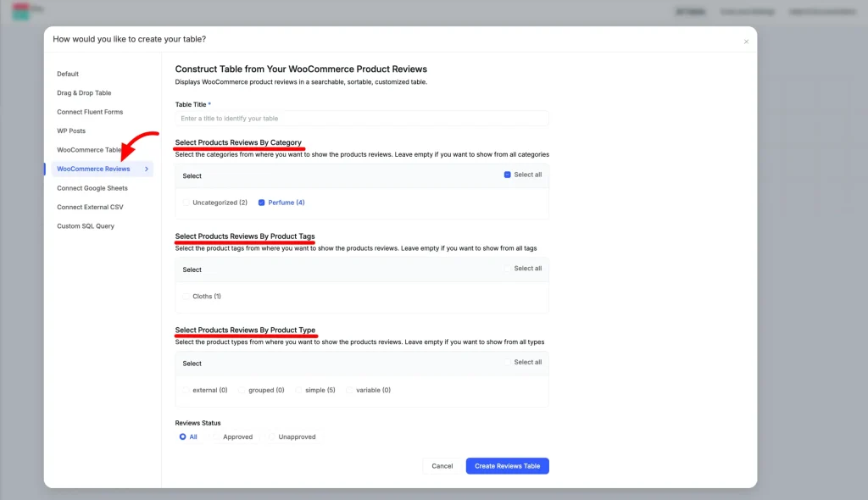Check the simple (5) product type
The height and width of the screenshot is (500, 868).
click(x=297, y=390)
